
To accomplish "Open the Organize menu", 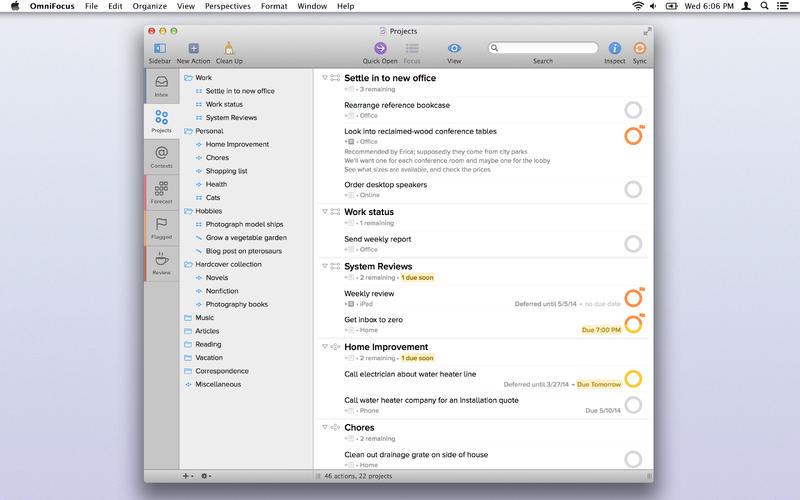I will (149, 6).
